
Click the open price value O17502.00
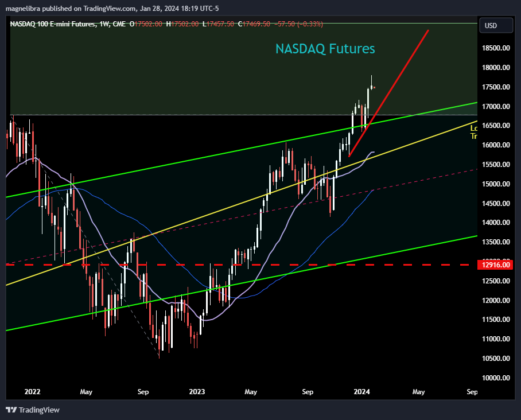146,24
